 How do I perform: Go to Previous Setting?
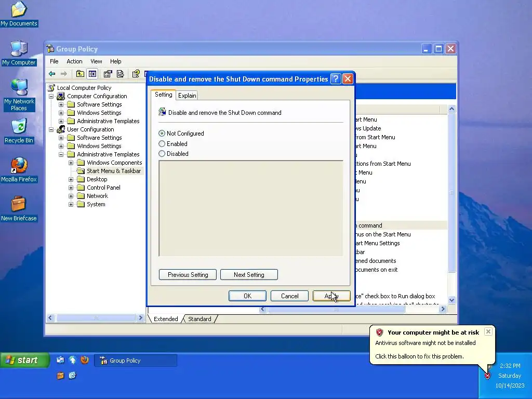click(188, 274)
